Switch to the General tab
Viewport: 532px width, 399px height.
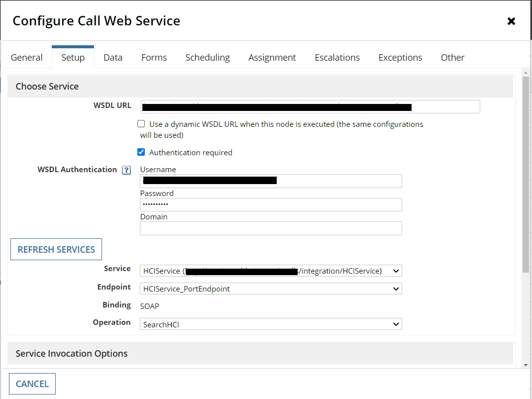tap(26, 57)
